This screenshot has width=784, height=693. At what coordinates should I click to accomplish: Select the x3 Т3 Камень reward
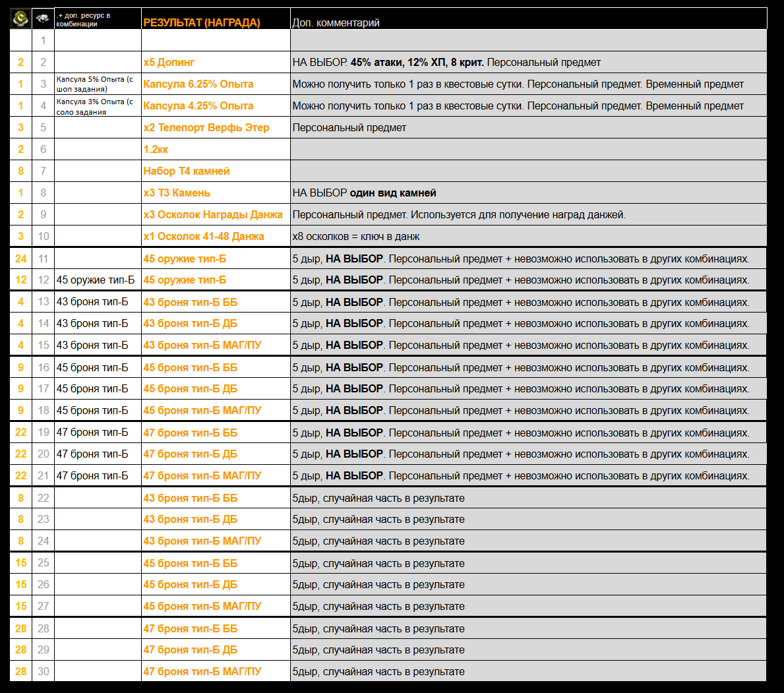(177, 193)
